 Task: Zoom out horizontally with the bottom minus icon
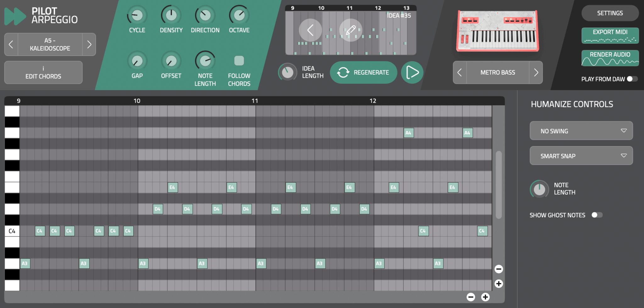471,297
